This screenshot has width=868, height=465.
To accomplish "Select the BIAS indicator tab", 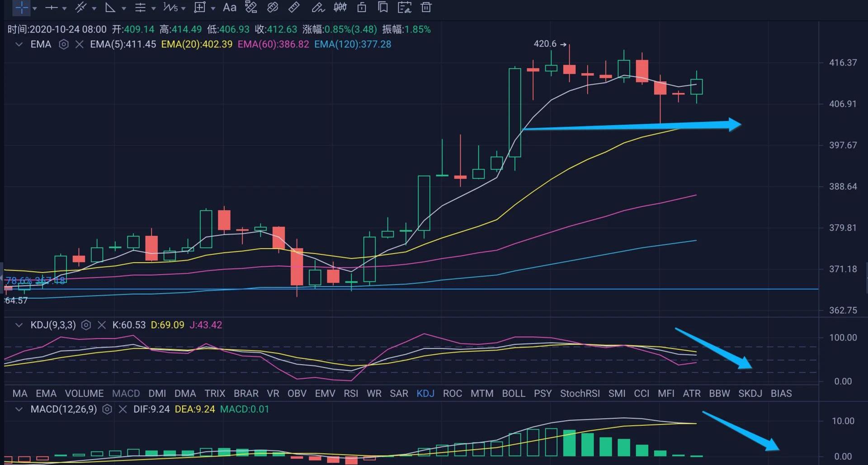I will coord(781,394).
